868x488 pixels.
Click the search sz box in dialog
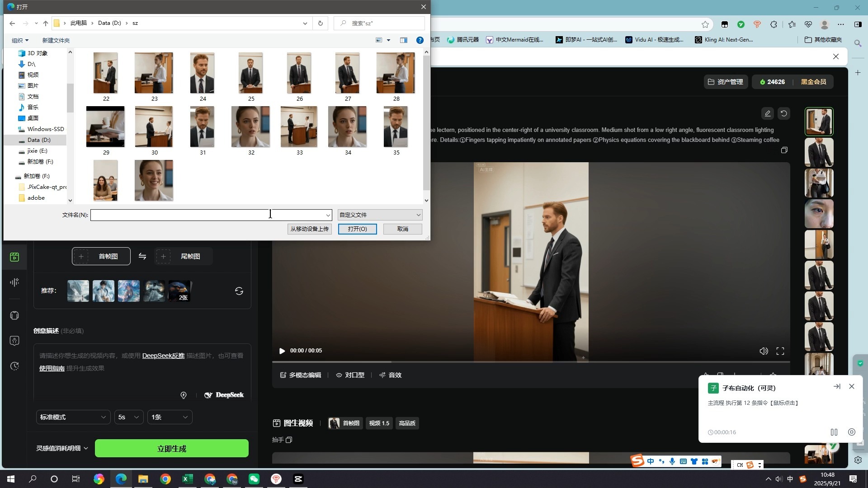[379, 23]
